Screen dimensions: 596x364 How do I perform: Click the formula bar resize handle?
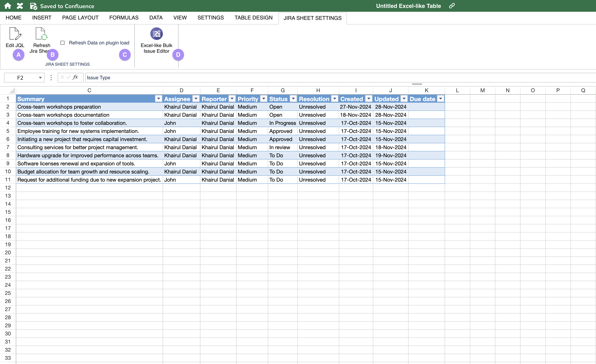click(x=417, y=84)
